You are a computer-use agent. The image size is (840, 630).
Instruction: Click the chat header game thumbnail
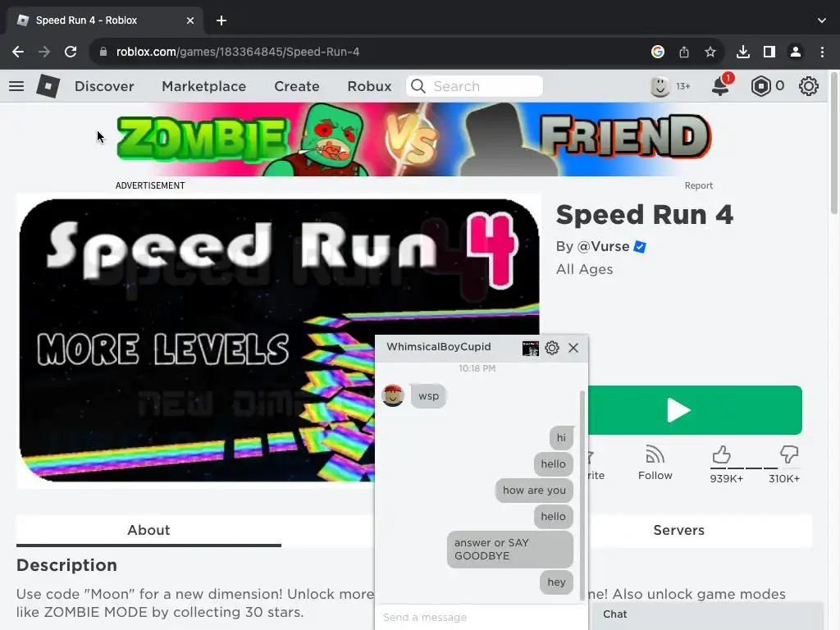(531, 348)
